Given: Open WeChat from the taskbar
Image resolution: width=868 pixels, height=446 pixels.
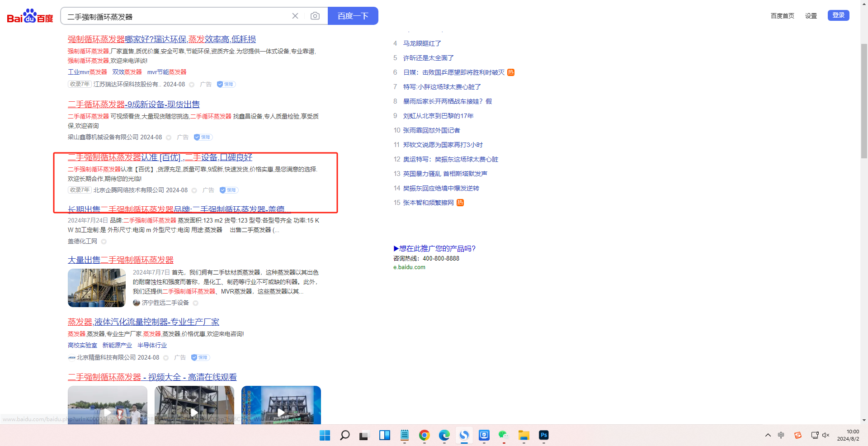Looking at the screenshot, I should (504, 435).
